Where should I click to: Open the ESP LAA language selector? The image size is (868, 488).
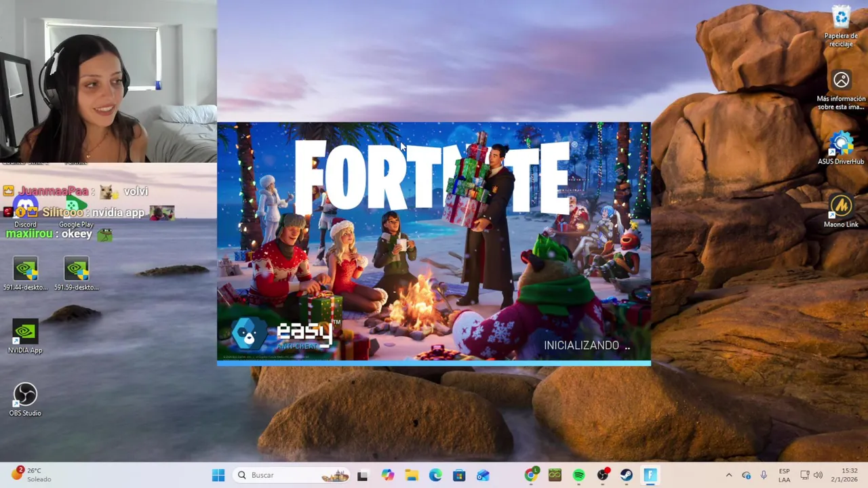(784, 475)
